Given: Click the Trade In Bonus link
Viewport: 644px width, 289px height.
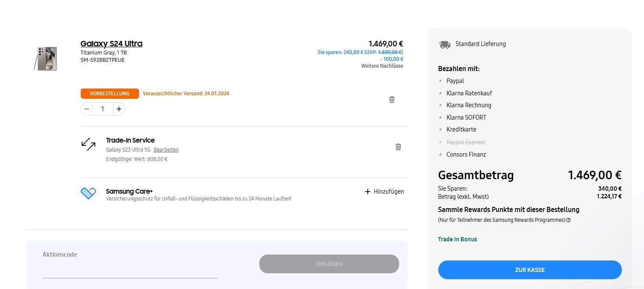Looking at the screenshot, I should tap(457, 239).
